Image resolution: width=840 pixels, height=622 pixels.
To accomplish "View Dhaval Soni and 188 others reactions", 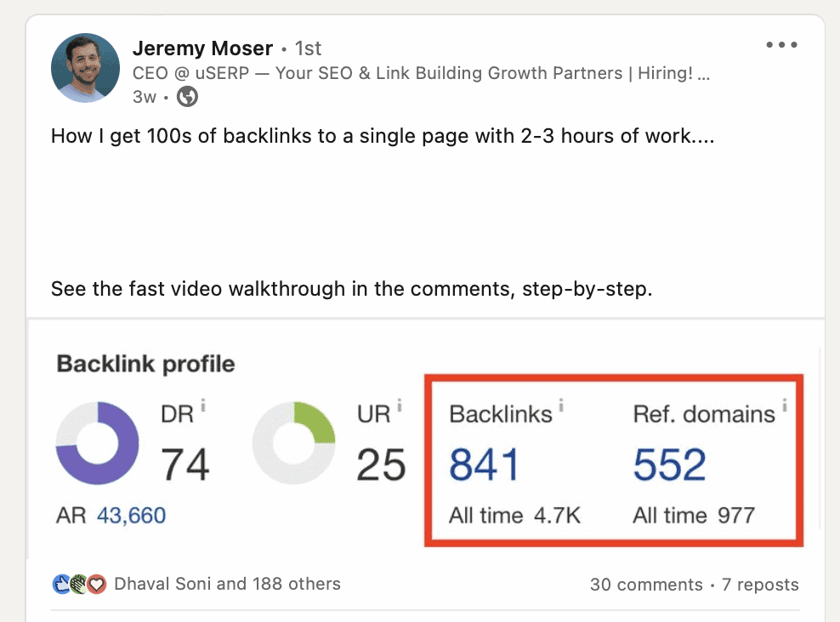I will (227, 584).
